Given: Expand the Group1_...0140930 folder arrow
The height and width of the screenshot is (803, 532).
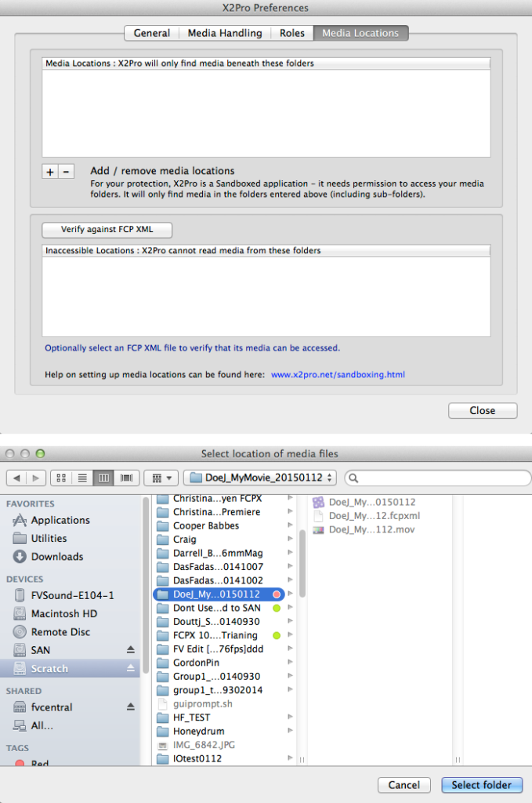Looking at the screenshot, I should [x=290, y=676].
